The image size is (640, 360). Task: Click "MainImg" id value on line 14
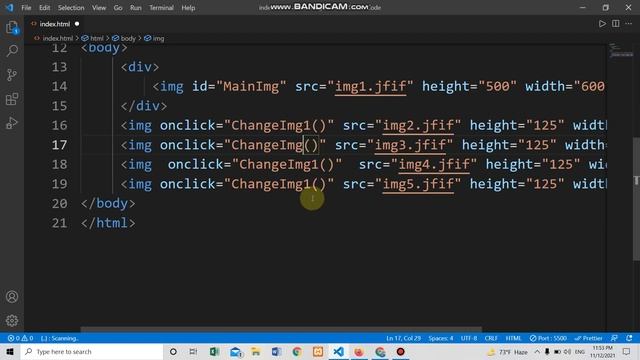coord(251,87)
